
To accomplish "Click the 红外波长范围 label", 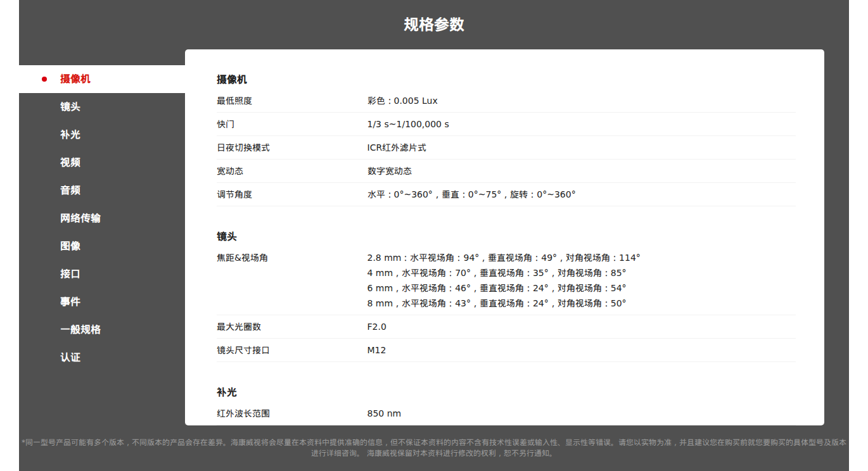I will click(243, 413).
